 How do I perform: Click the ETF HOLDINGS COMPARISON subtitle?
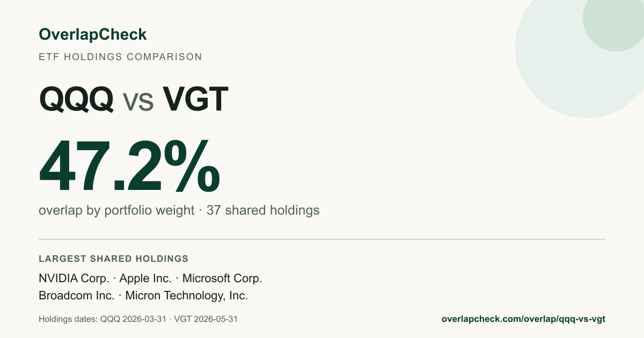pos(120,56)
